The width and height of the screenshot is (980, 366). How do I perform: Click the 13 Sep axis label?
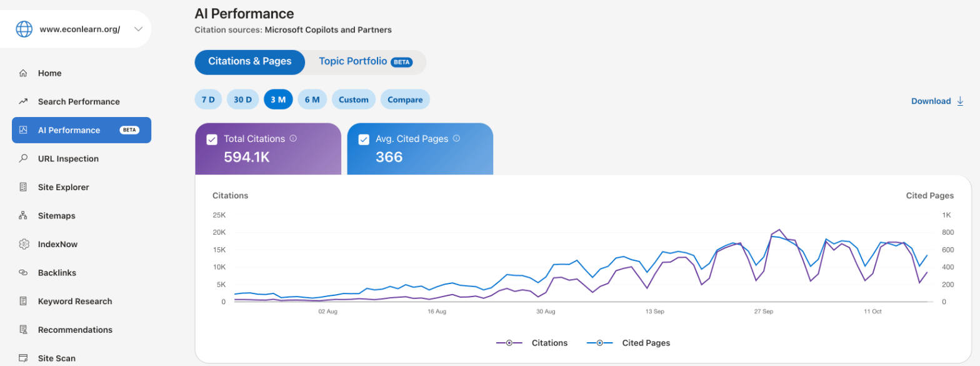coord(654,311)
